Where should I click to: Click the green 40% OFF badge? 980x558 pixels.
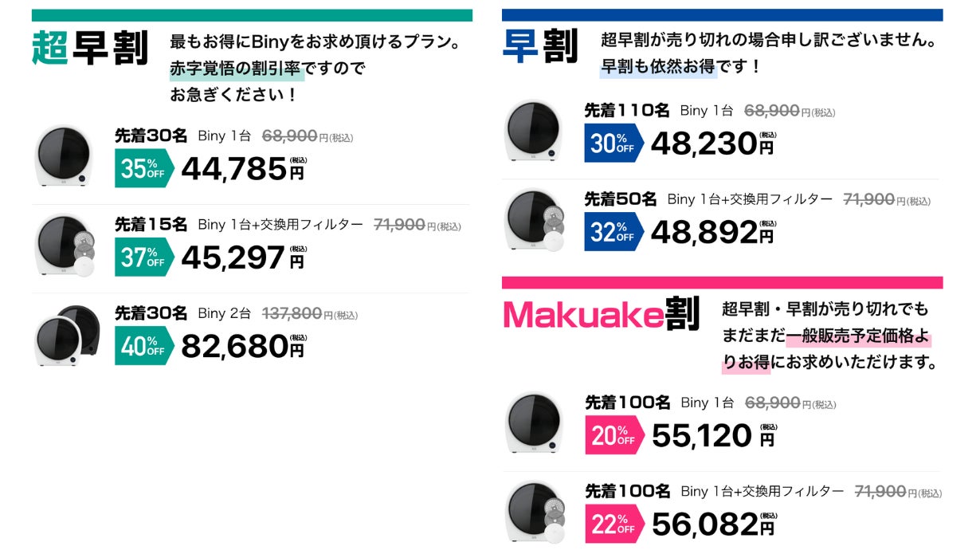(144, 345)
